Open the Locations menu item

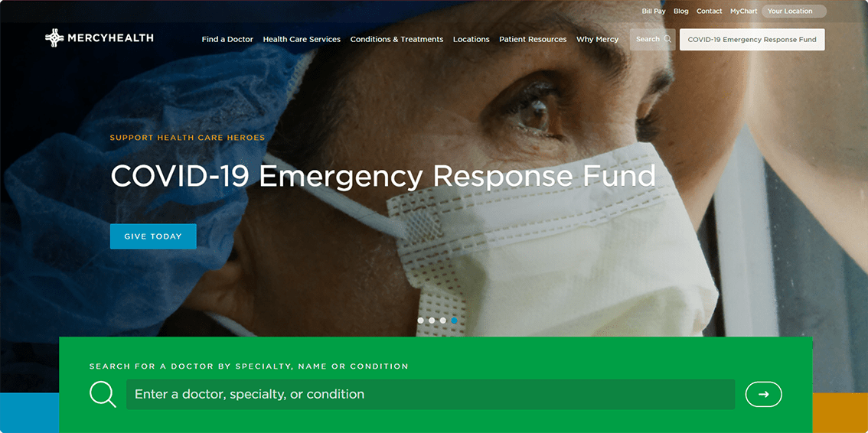click(x=471, y=39)
